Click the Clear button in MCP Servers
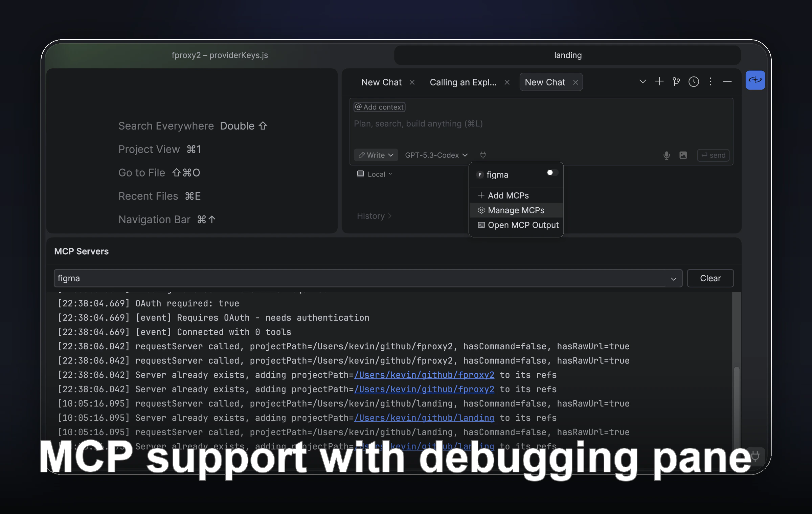812x514 pixels. tap(710, 278)
